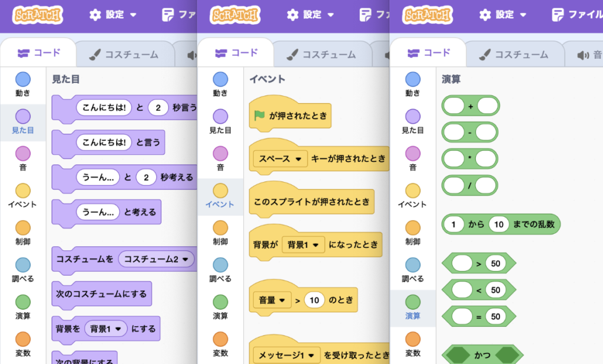The width and height of the screenshot is (603, 364).
Task: Open the スペース key dropdown on the event block
Action: 280,158
